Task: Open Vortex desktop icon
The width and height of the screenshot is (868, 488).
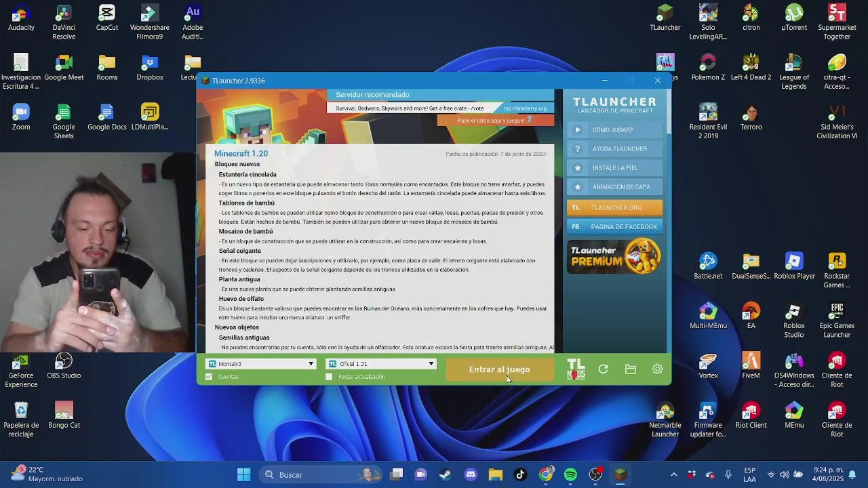Action: click(x=708, y=366)
